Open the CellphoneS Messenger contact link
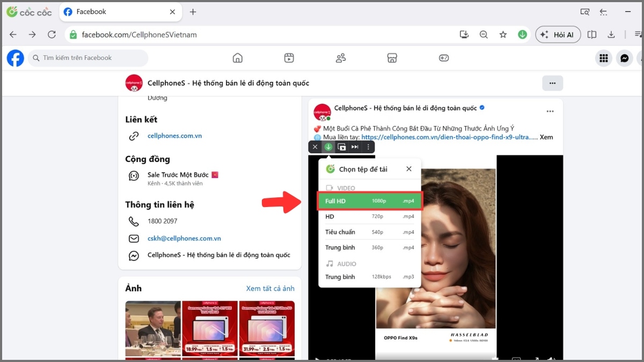 (x=218, y=255)
